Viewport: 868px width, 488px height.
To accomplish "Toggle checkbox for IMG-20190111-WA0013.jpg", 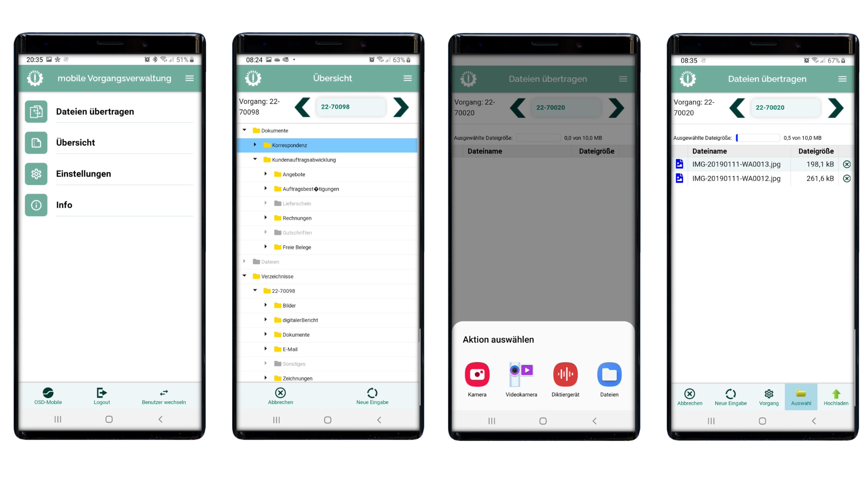I will [x=679, y=164].
